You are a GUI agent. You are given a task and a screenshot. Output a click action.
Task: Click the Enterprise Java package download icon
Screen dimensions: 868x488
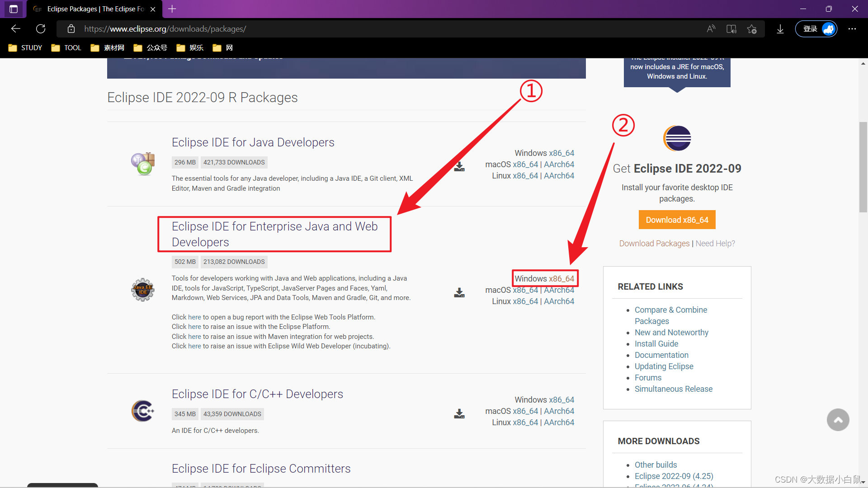[459, 292]
